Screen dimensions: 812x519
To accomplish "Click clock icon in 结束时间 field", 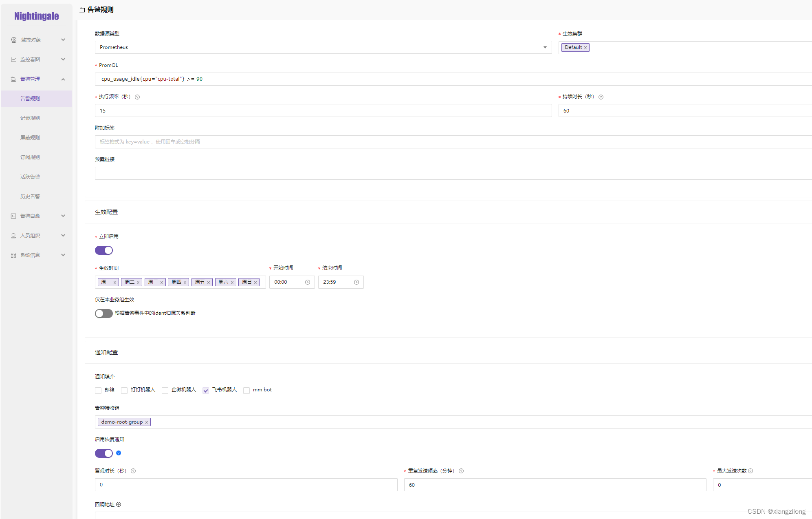I will click(x=356, y=282).
